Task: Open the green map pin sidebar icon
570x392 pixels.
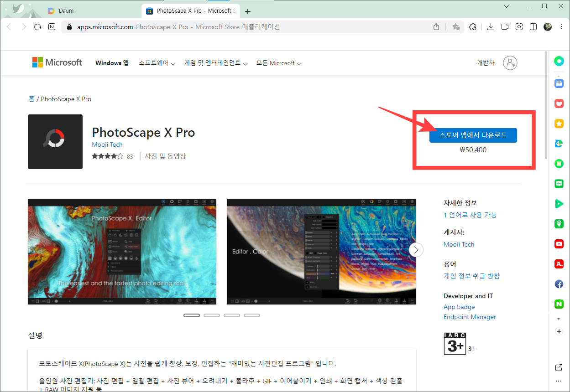Action: (x=559, y=224)
